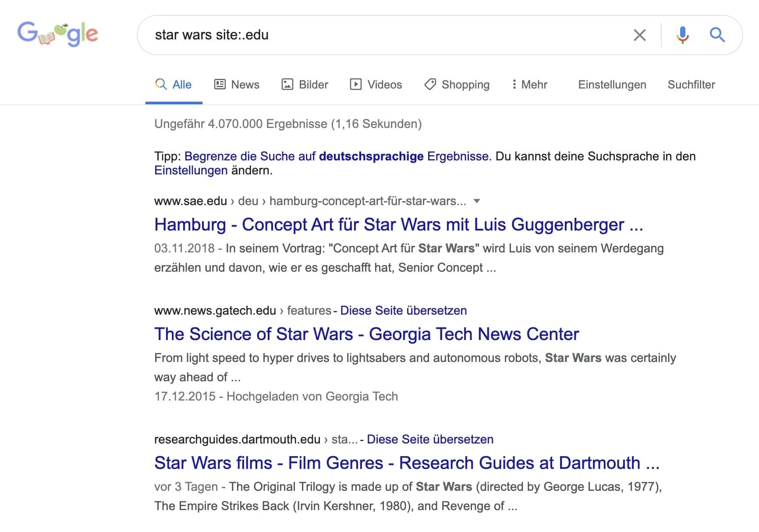Open the Videos results tab
The height and width of the screenshot is (532, 759).
pos(376,85)
